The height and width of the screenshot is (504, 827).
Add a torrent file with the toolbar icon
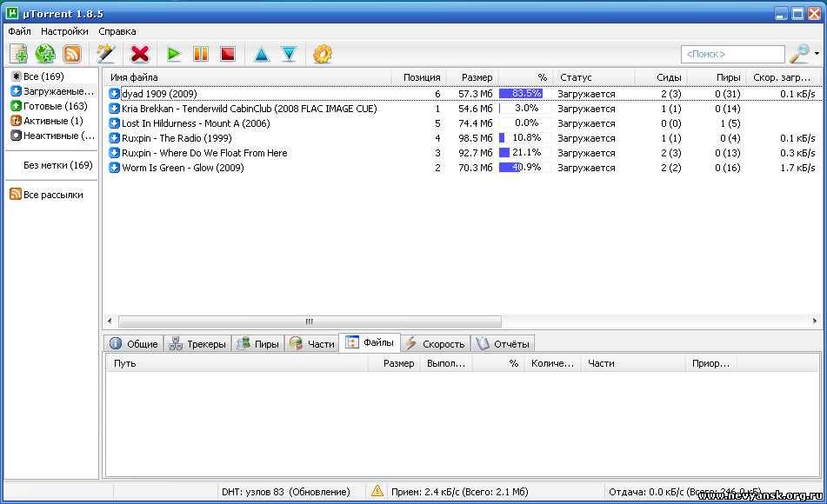coord(19,54)
